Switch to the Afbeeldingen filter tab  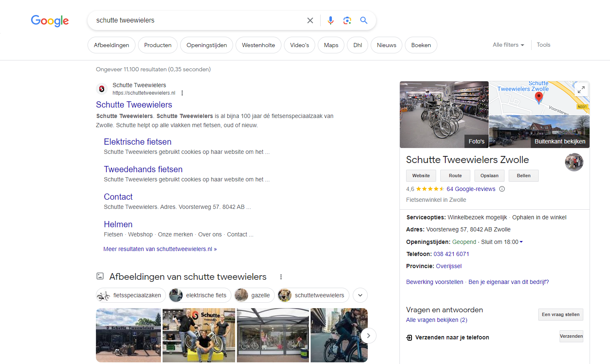click(x=111, y=45)
